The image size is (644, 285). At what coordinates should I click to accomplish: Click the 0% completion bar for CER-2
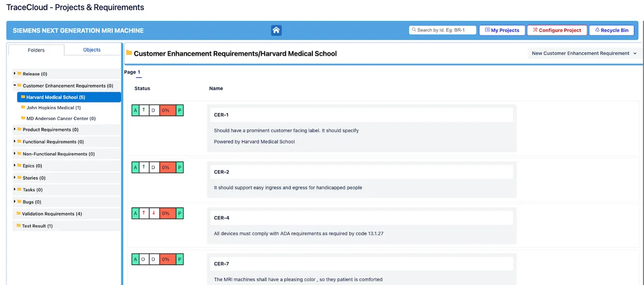tap(167, 167)
